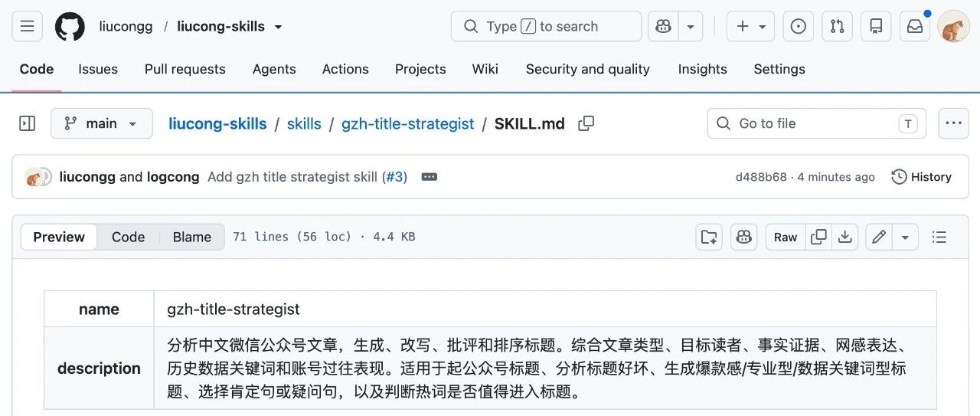Copy the raw file contents

(x=818, y=237)
